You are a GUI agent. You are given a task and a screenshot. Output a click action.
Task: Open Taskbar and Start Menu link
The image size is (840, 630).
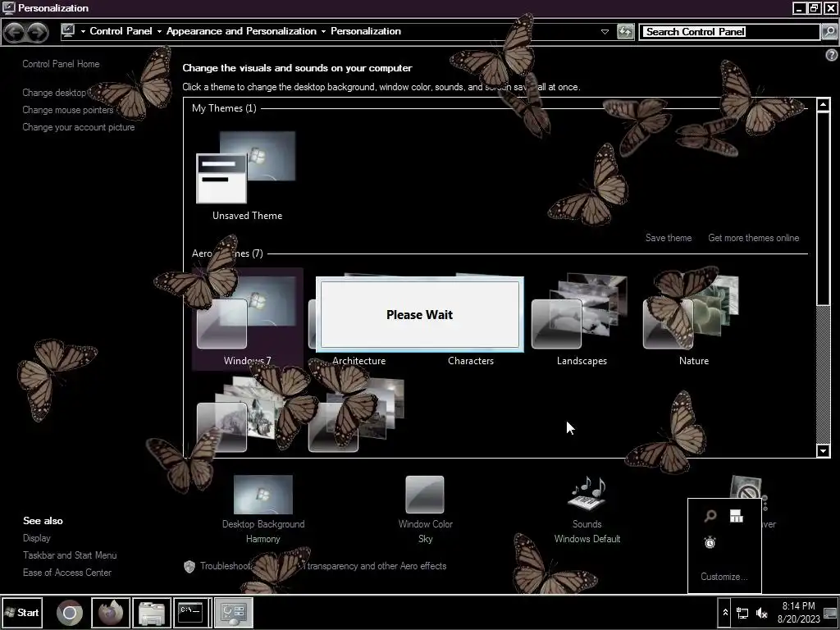70,555
